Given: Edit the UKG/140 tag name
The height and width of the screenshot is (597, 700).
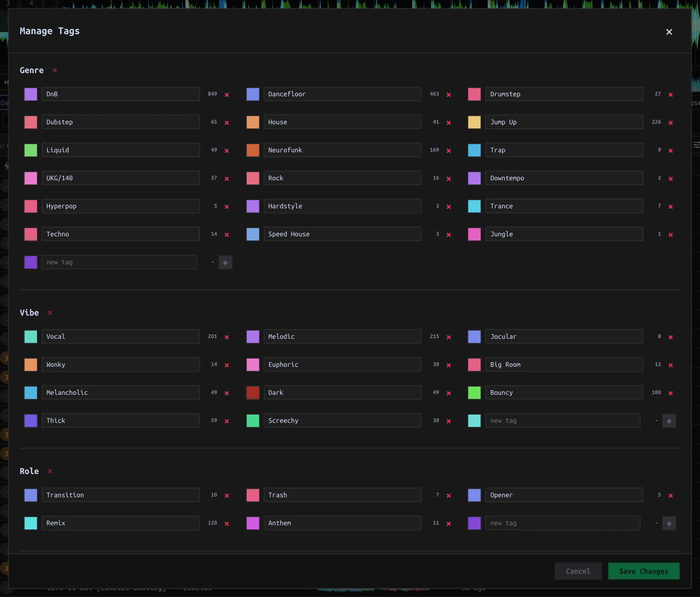Looking at the screenshot, I should pyautogui.click(x=121, y=178).
